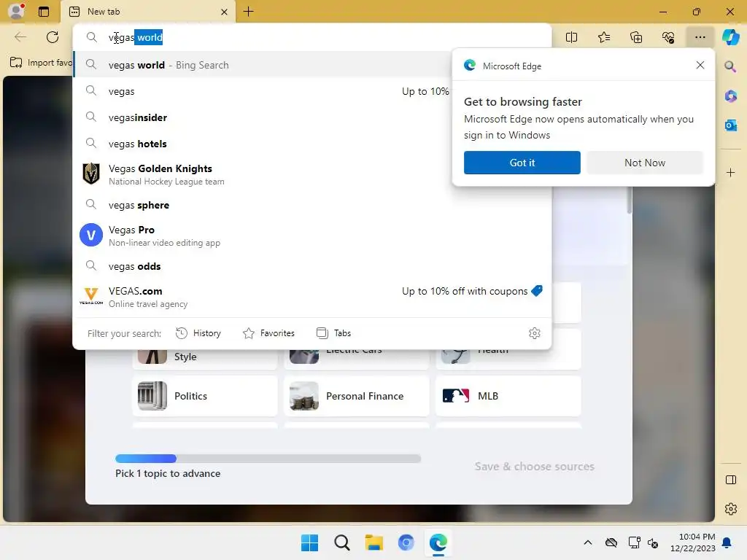747x560 pixels.
Task: Filter search by History
Action: coord(198,332)
